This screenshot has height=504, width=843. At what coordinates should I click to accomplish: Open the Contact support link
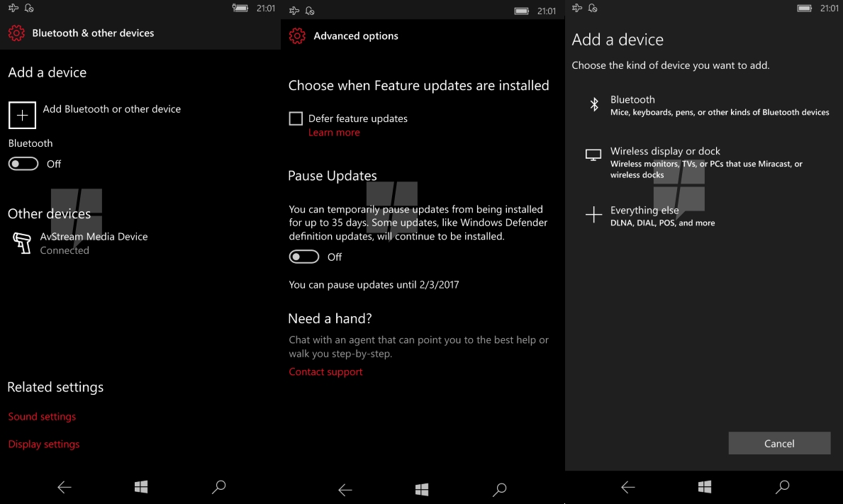[325, 372]
